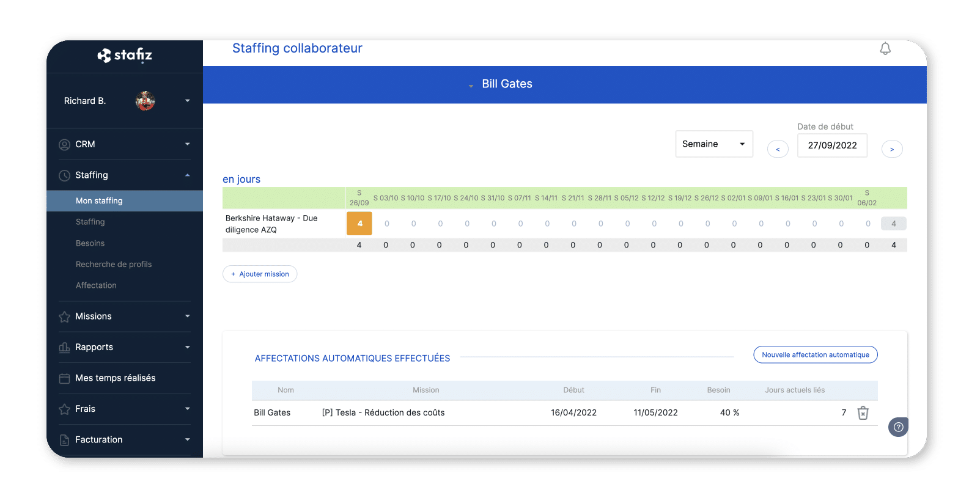The width and height of the screenshot is (980, 487).
Task: Expand the CRM menu arrow
Action: (x=187, y=144)
